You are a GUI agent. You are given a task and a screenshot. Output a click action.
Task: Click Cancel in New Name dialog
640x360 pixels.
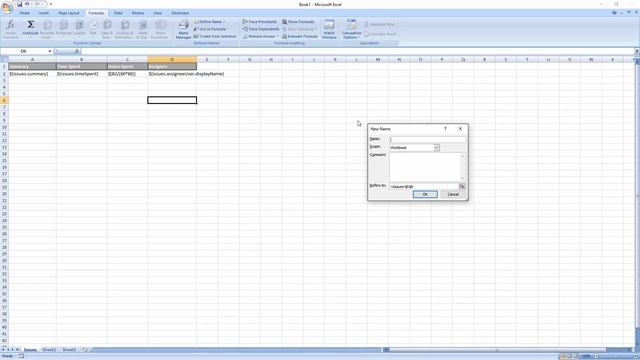(453, 195)
